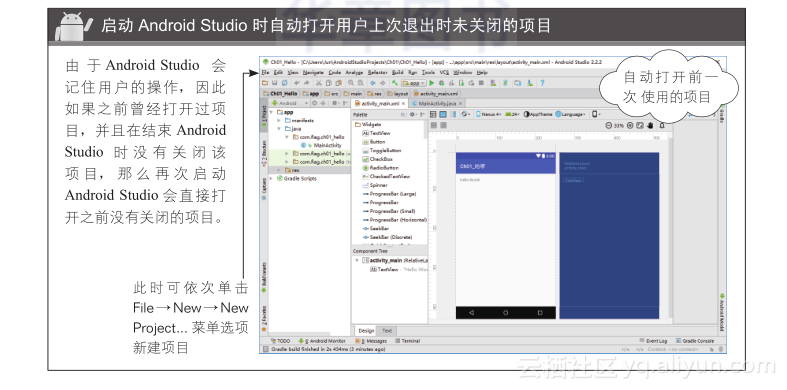Open the VCS menu

444,73
